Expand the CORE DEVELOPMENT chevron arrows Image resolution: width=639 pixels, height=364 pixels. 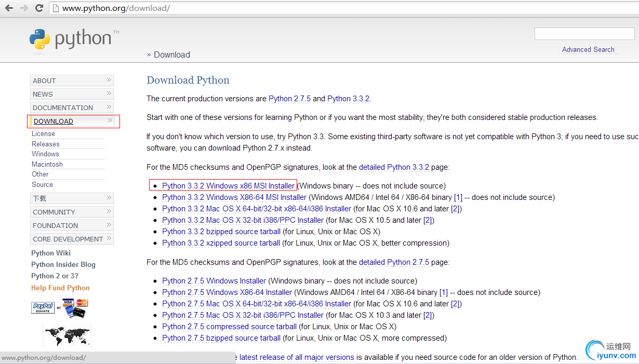(109, 238)
